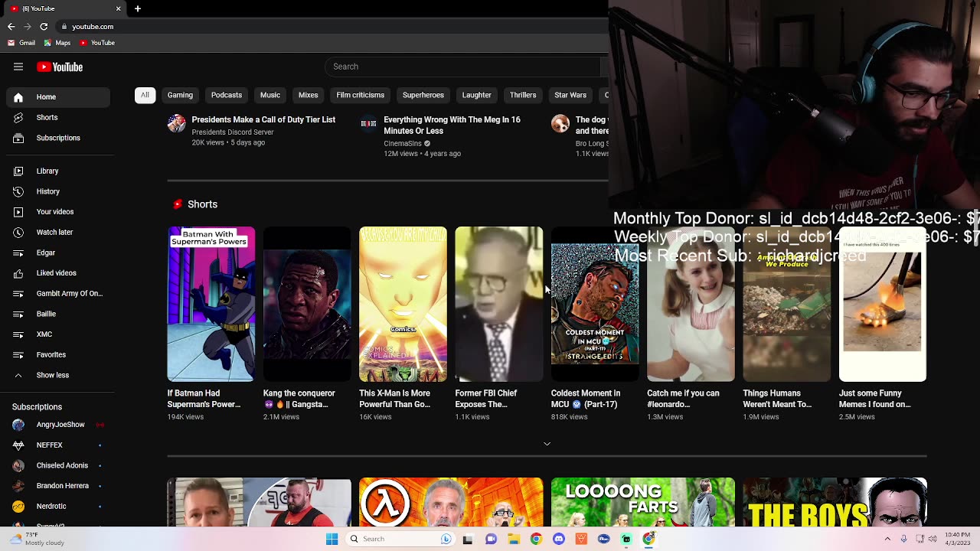Click the CinemaSins channel avatar
This screenshot has height=551, width=980.
[x=368, y=124]
